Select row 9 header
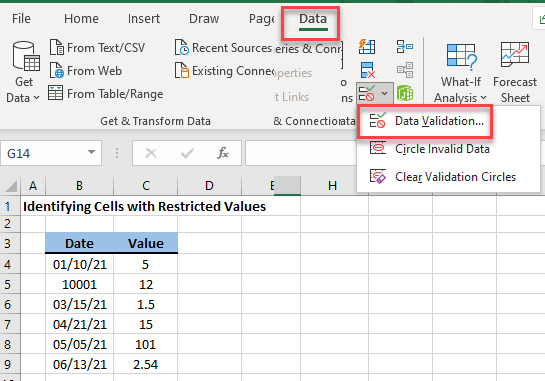This screenshot has height=381, width=545. (10, 364)
